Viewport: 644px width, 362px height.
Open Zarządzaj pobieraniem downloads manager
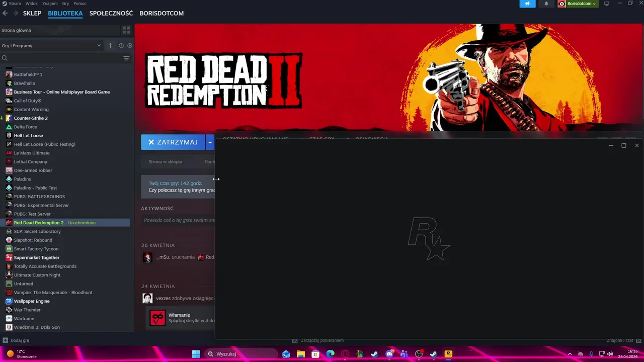(x=318, y=340)
